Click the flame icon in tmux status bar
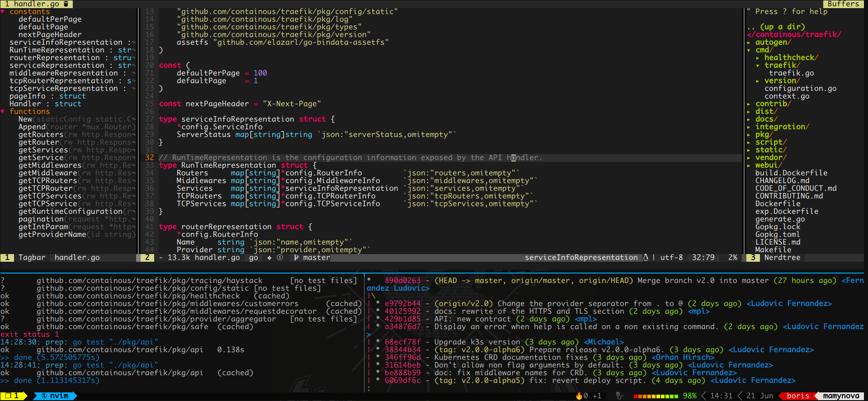The height and width of the screenshot is (401, 868). pos(579,396)
